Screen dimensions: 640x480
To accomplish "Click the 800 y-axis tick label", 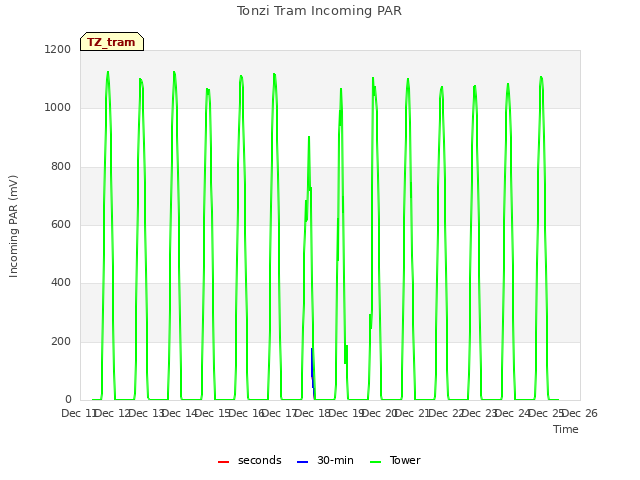I will [61, 167].
